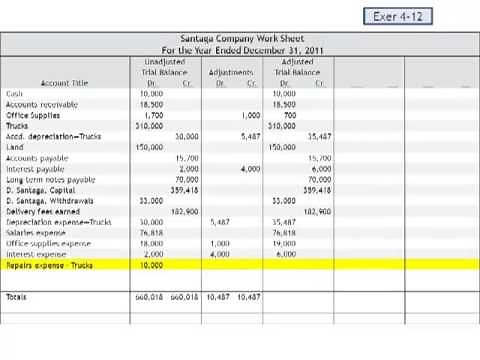Select the Santaga Company Work Sheet title

tap(242, 39)
